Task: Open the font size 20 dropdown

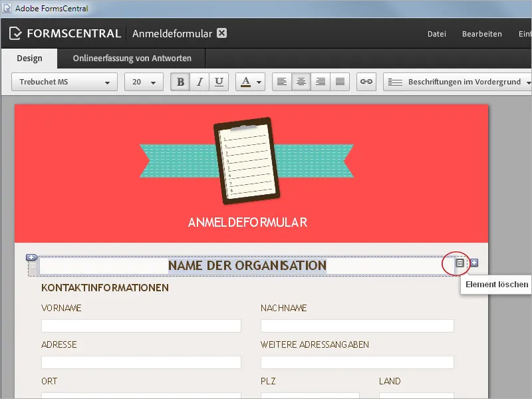Action: coord(144,82)
